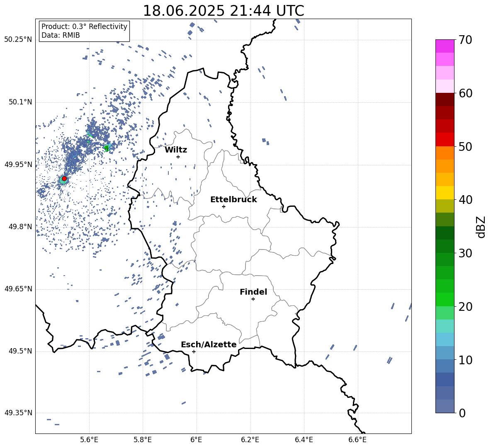Click the 'Product: 0.3° Reflectivity' text
This screenshot has height=448, width=491.
click(x=84, y=26)
